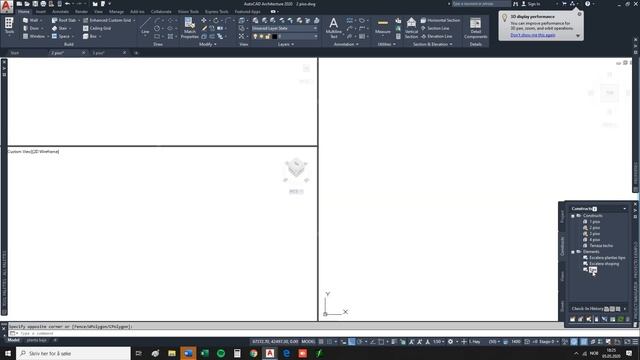The height and width of the screenshot is (360, 640).
Task: Open the Collaborate ribbon tab
Action: pos(161,12)
